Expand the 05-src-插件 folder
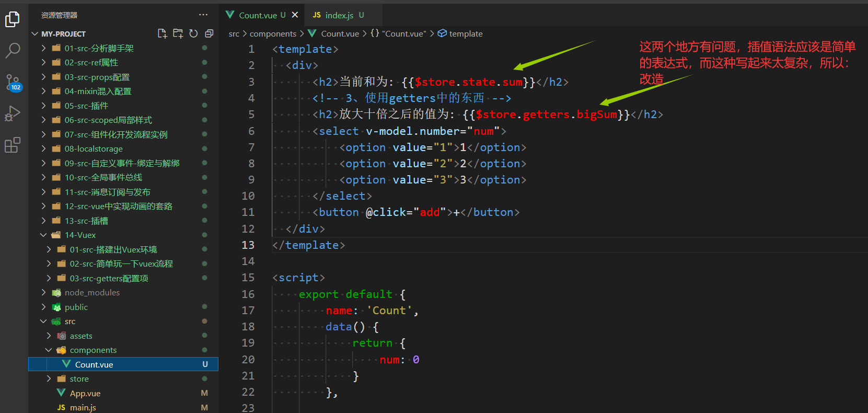 tap(43, 106)
